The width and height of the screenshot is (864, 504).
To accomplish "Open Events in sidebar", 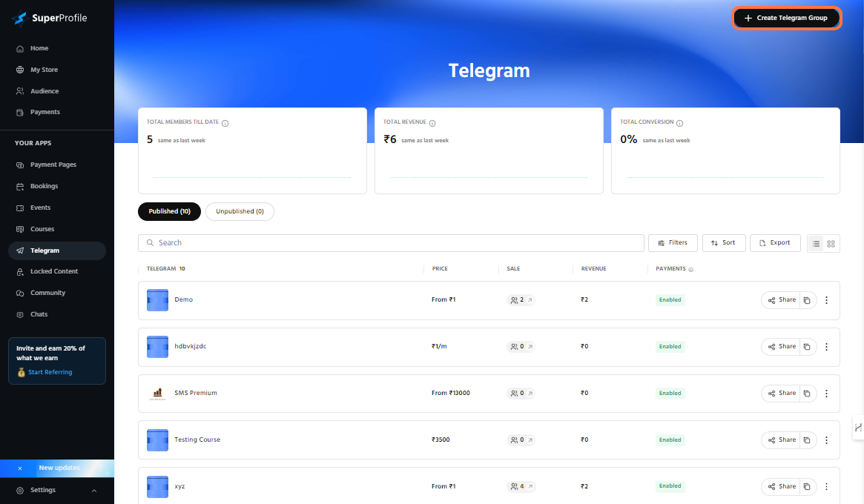I will pyautogui.click(x=40, y=208).
